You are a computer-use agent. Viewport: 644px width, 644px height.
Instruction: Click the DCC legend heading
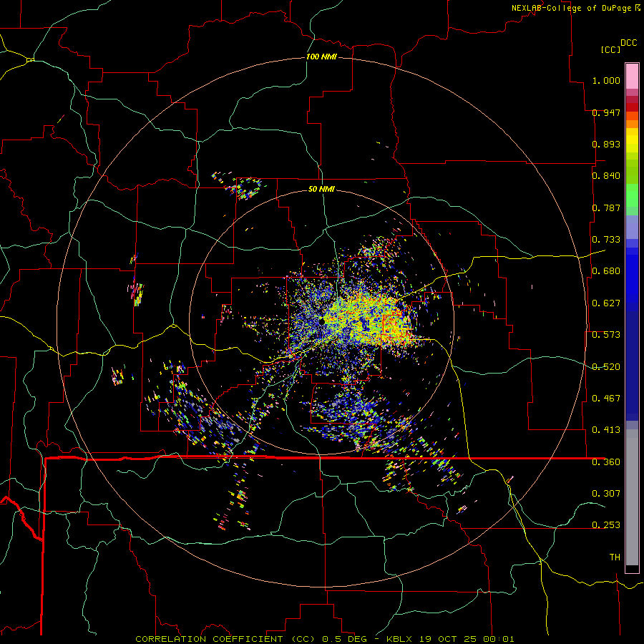628,43
